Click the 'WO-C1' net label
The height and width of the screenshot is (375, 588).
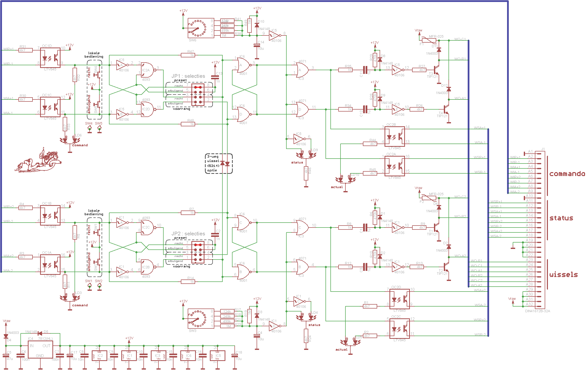pyautogui.click(x=460, y=39)
